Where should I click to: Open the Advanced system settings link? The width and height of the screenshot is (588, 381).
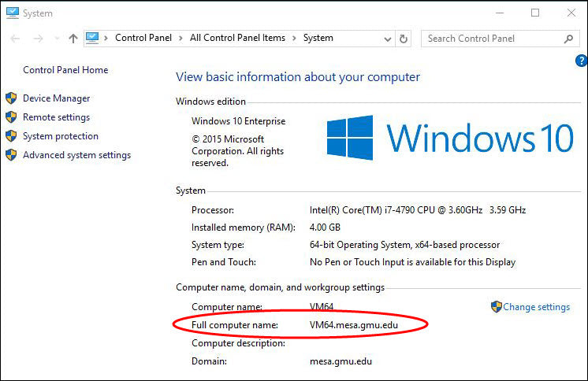76,155
